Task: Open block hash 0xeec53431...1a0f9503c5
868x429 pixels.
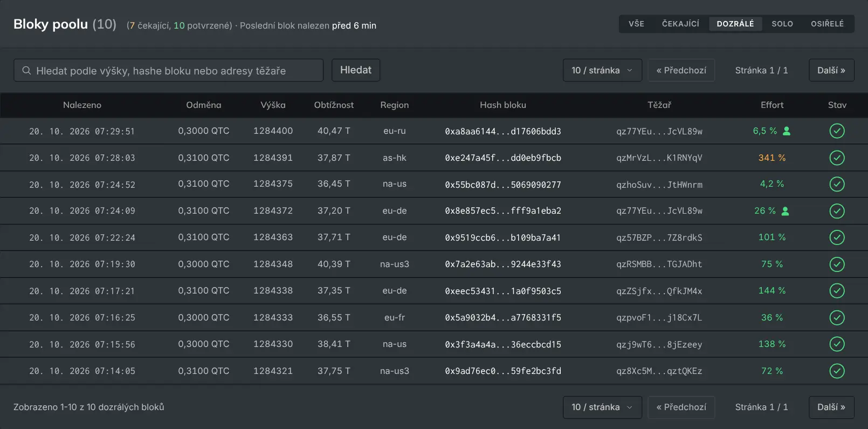Action: click(503, 291)
